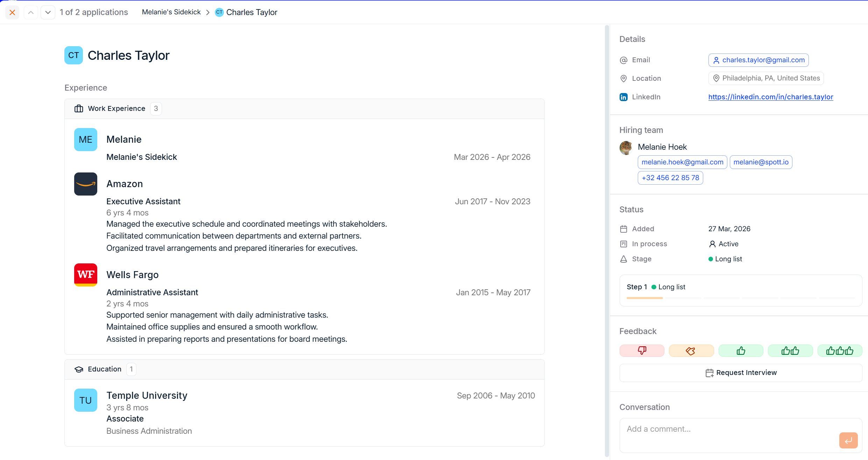Give double thumbs up feedback

tap(790, 351)
